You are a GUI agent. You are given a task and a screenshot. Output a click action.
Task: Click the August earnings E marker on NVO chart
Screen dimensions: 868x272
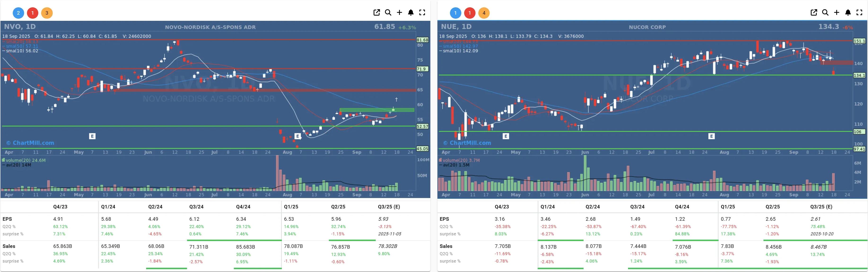point(297,136)
